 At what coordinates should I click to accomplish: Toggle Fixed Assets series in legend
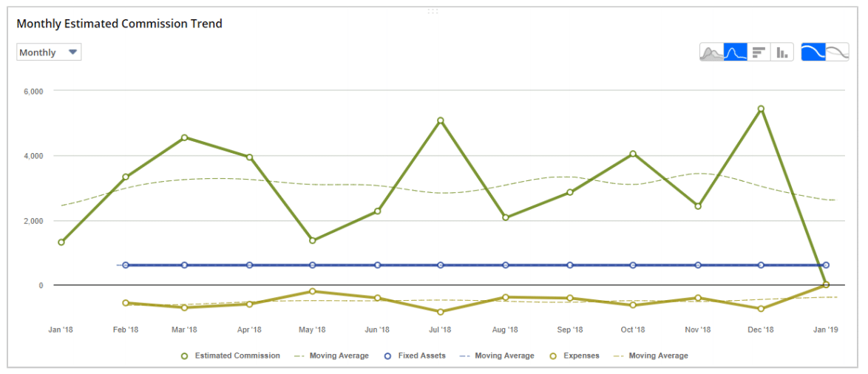pyautogui.click(x=416, y=356)
